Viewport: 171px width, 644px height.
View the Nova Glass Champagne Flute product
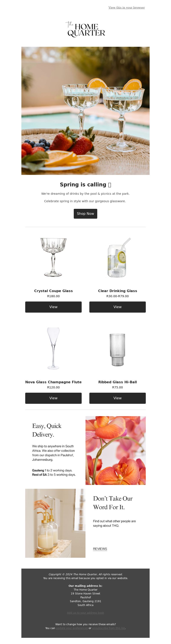[53, 398]
